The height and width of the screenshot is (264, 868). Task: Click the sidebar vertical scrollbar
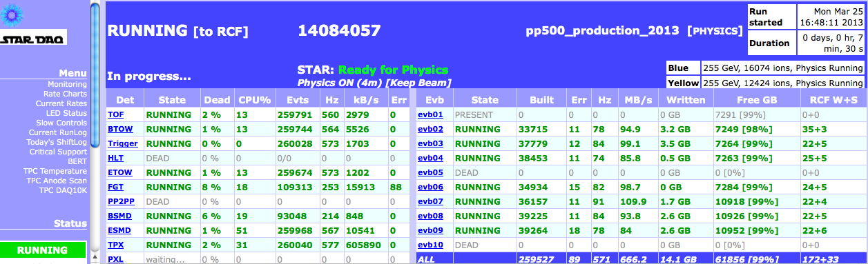[95, 132]
